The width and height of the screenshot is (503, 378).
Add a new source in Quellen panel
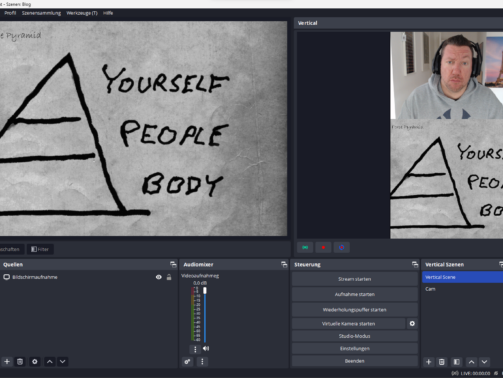pos(7,362)
